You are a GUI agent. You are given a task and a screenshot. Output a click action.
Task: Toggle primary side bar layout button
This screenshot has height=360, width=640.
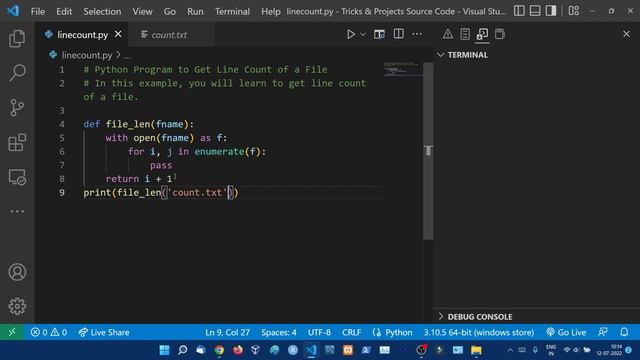519,11
